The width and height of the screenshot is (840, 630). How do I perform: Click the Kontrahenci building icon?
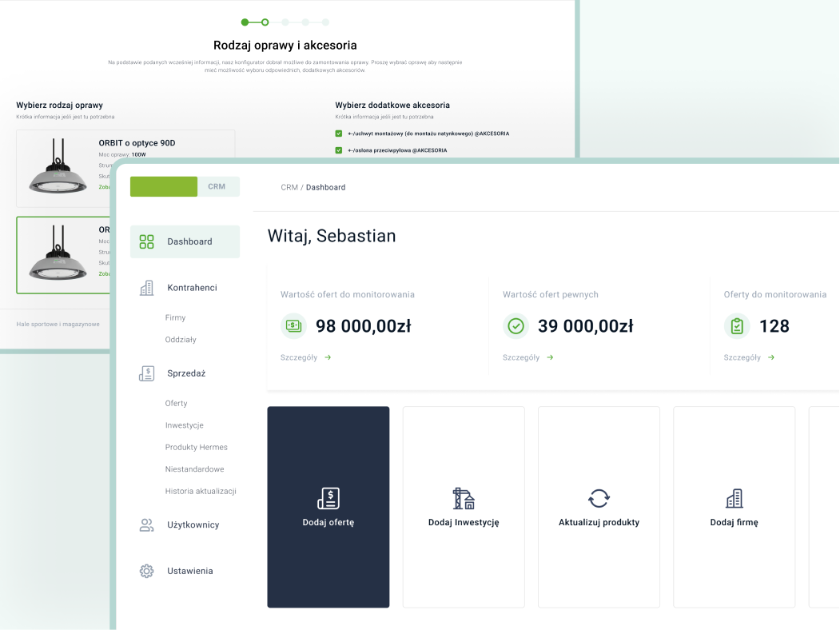coord(146,288)
